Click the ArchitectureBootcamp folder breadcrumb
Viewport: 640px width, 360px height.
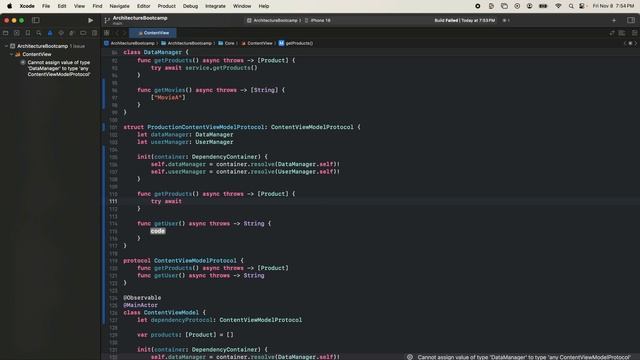(x=187, y=43)
